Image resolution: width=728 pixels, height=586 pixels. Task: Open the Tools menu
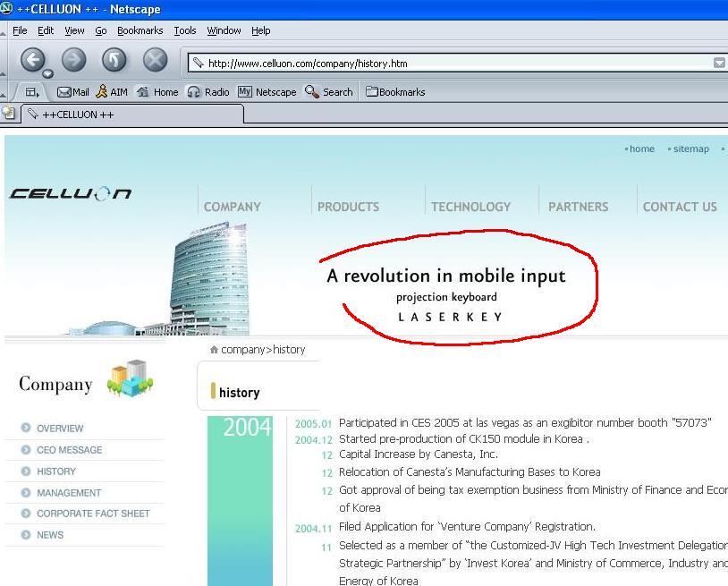[x=185, y=30]
